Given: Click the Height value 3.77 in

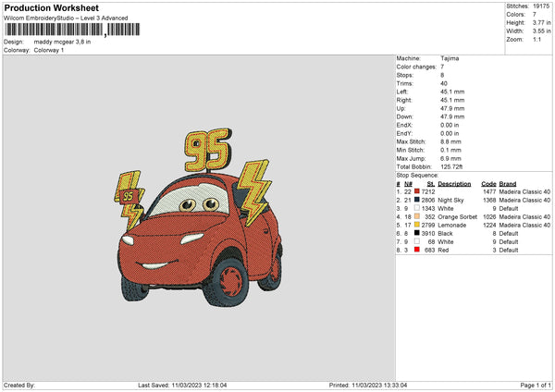Looking at the screenshot, I should pyautogui.click(x=541, y=22).
